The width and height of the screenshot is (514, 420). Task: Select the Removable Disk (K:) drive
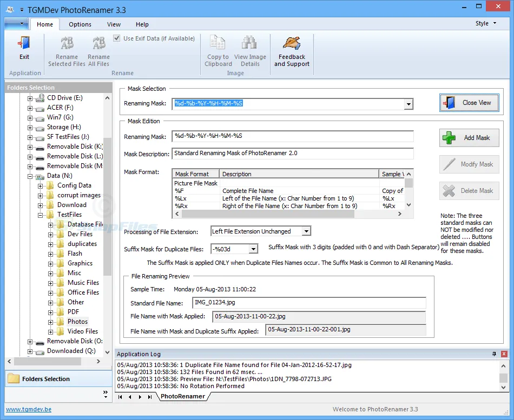75,146
